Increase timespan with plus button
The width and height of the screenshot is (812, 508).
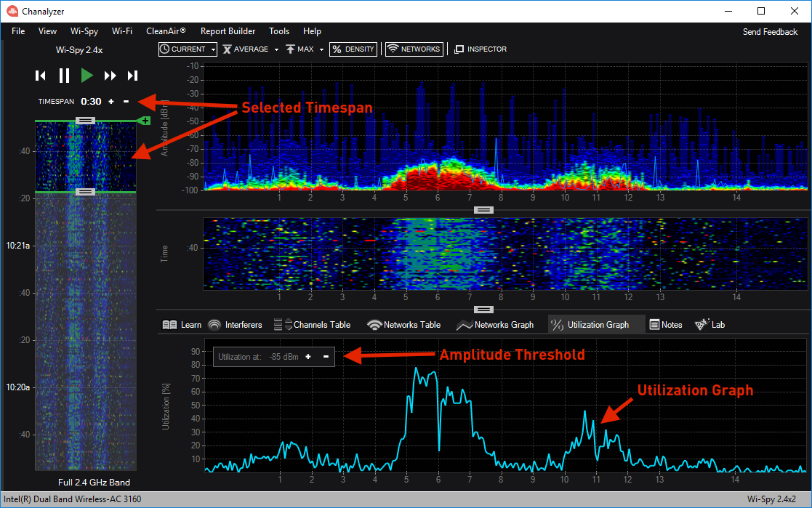coord(110,102)
